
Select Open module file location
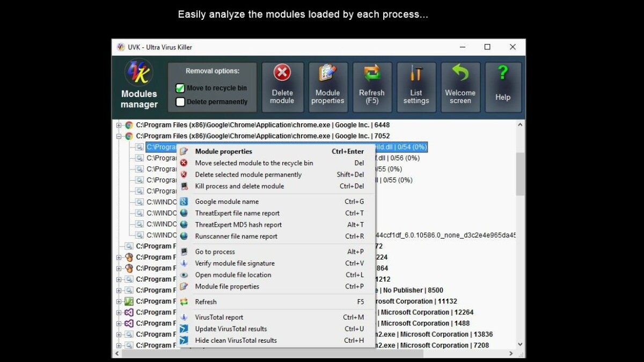click(x=233, y=275)
